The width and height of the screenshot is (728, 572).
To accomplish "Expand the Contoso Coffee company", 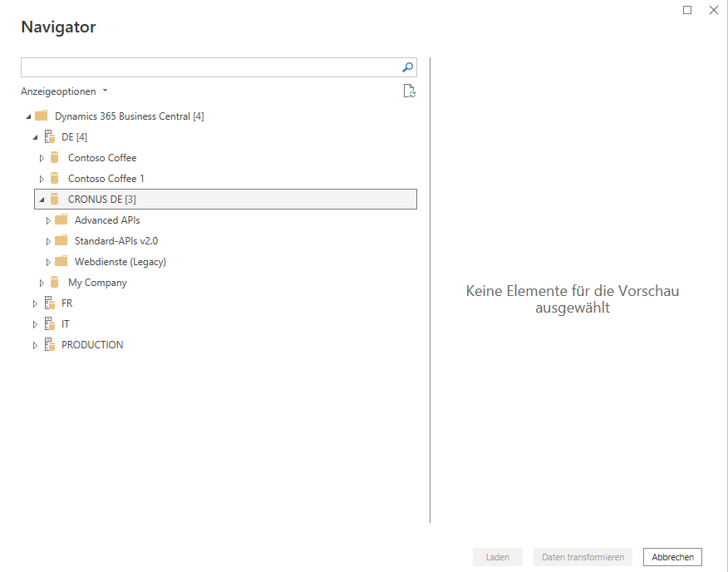I will tap(42, 158).
